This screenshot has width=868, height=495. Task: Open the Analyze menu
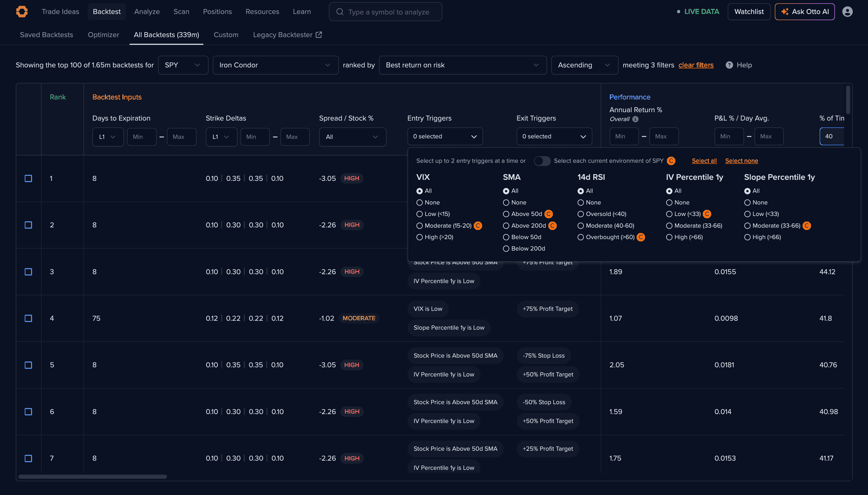click(x=147, y=11)
